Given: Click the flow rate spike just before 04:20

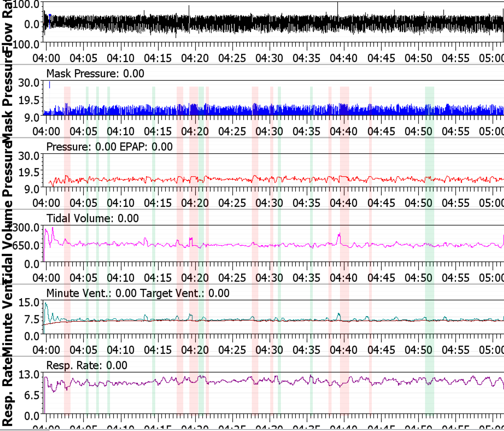Looking at the screenshot, I should pos(189,11).
